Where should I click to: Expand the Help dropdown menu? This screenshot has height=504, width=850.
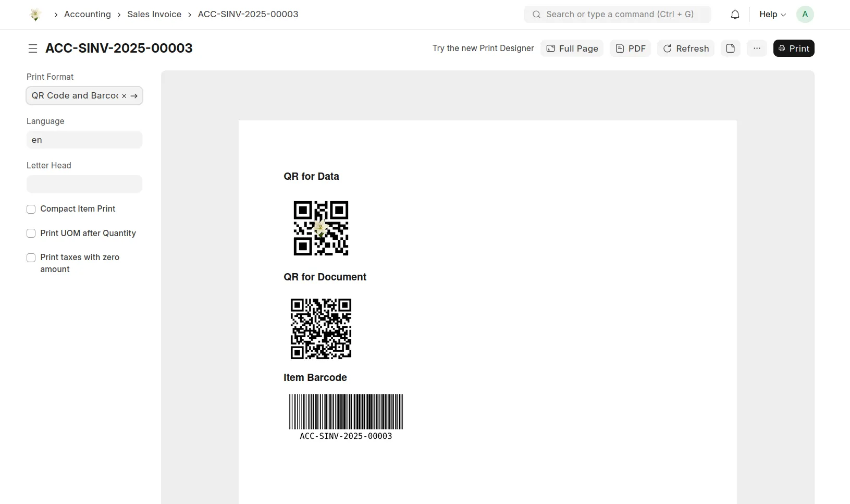(x=772, y=15)
